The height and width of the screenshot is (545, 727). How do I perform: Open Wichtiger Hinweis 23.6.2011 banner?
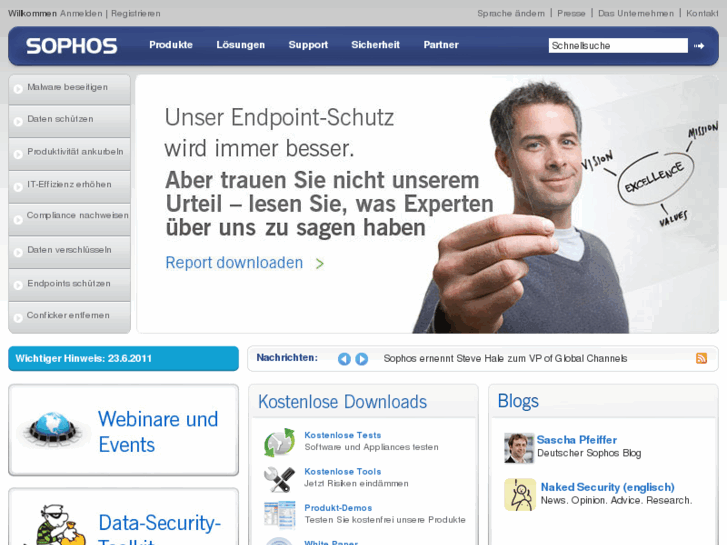pyautogui.click(x=123, y=359)
